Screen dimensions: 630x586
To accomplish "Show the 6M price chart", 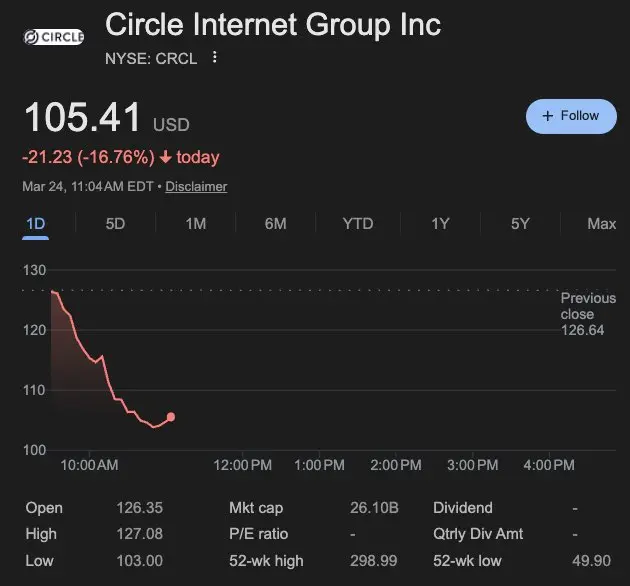I will [x=276, y=224].
